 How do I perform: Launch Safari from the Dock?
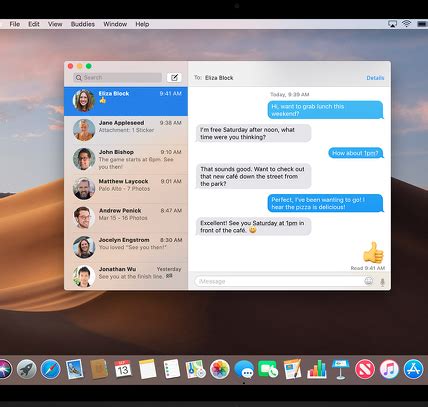(x=51, y=369)
